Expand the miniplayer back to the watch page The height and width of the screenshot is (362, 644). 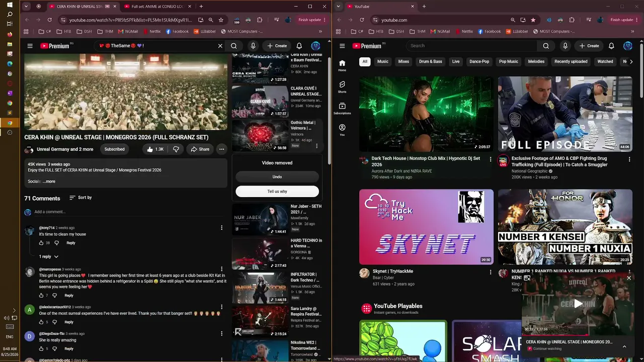[527, 278]
